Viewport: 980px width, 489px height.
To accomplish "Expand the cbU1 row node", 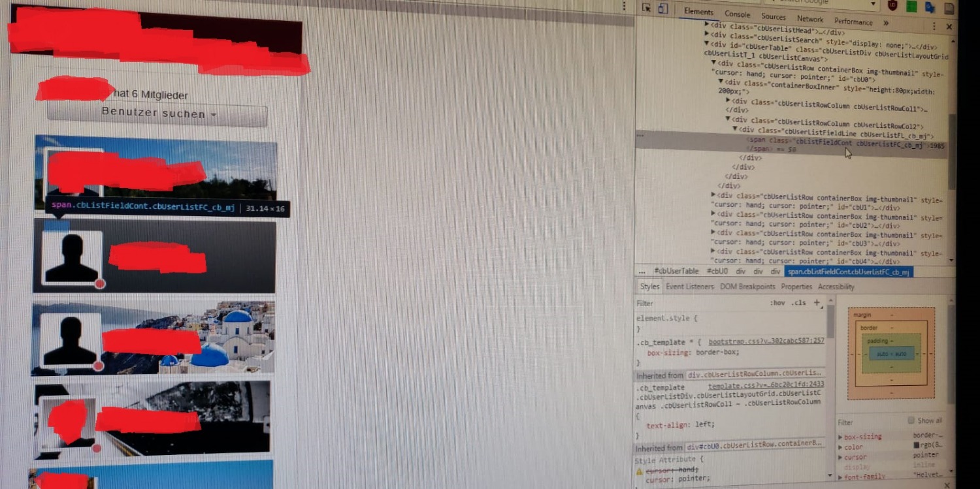I will click(713, 195).
